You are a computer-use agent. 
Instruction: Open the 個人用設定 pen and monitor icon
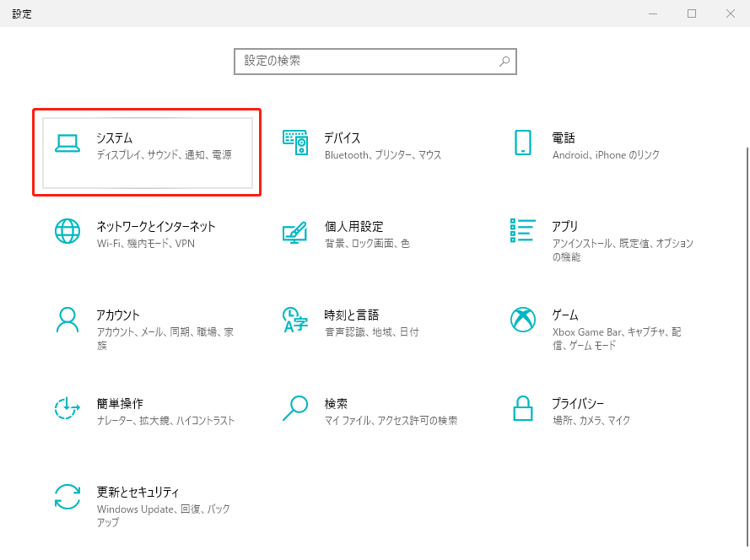coord(295,233)
